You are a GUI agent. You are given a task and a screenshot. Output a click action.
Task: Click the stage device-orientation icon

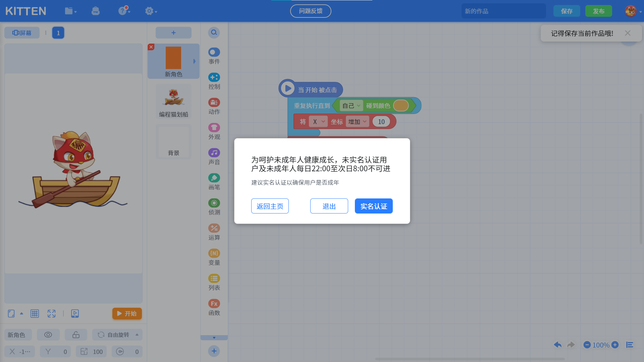point(11,313)
